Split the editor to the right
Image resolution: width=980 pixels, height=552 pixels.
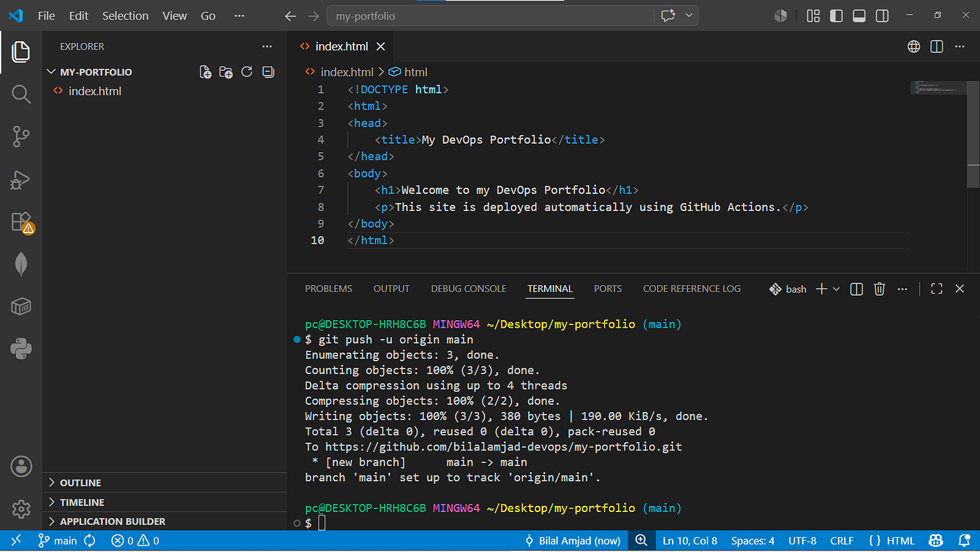point(937,46)
